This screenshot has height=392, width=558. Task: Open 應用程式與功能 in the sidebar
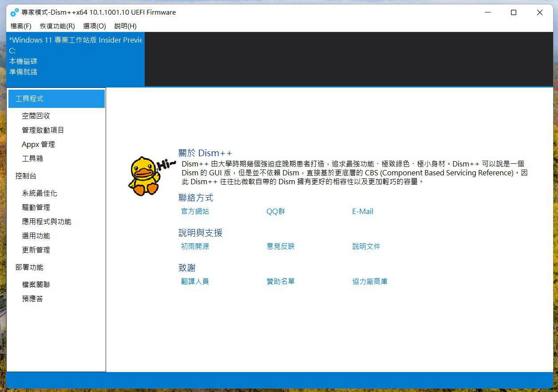coord(47,222)
